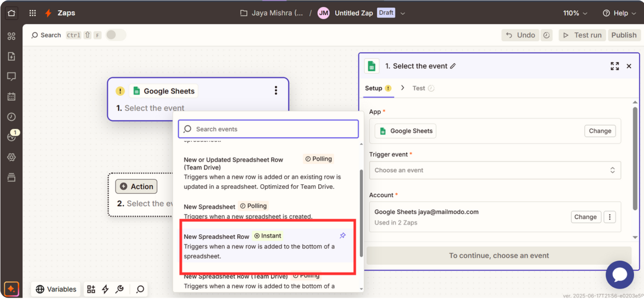
Task: Open the gear settings icon in sidebar
Action: pos(12,157)
